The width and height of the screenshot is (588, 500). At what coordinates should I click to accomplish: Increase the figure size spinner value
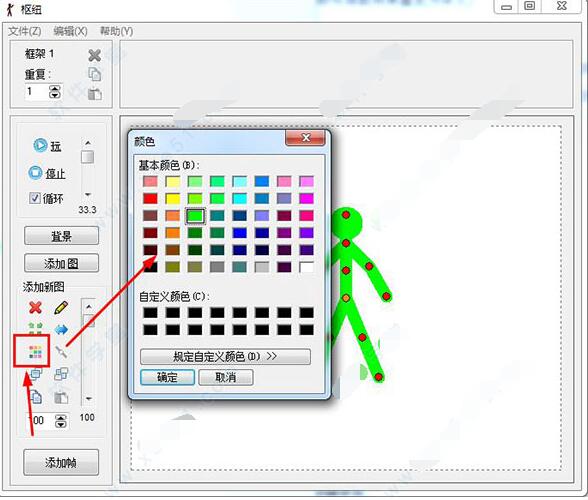tap(61, 418)
